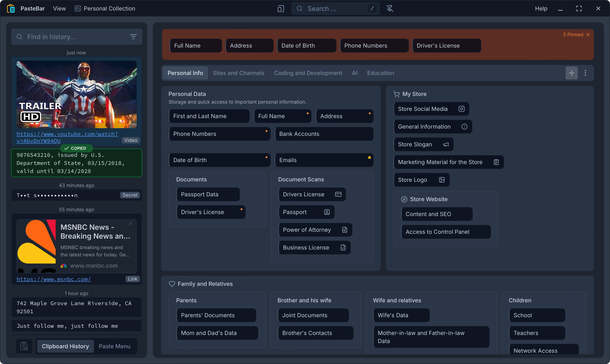Open the View menu
The image size is (610, 364).
(x=59, y=9)
